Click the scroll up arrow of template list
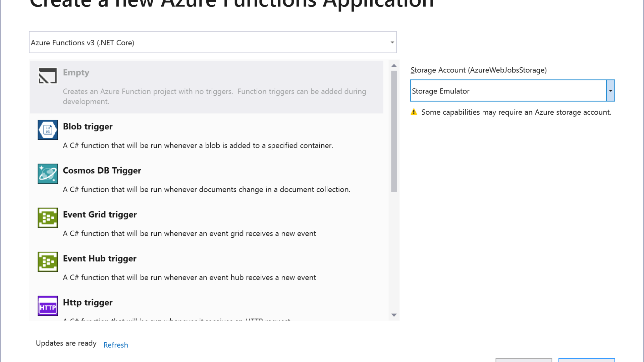644x362 pixels. pos(394,66)
